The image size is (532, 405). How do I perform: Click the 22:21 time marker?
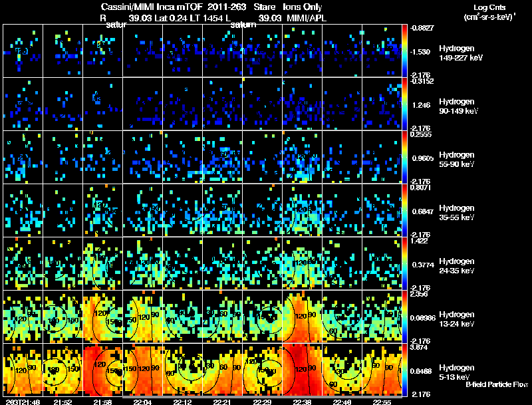(x=223, y=402)
